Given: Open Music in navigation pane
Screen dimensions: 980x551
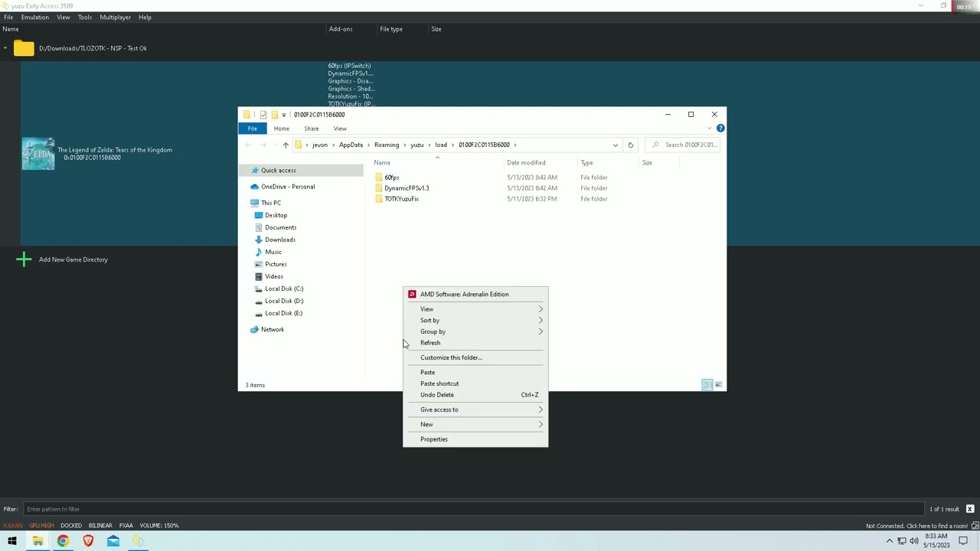Looking at the screenshot, I should point(273,252).
